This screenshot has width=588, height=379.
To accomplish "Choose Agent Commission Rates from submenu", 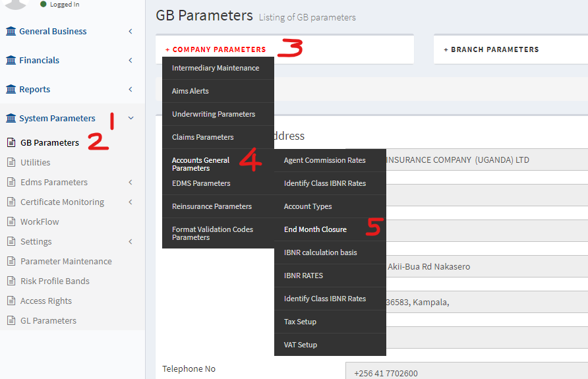I will [x=324, y=160].
